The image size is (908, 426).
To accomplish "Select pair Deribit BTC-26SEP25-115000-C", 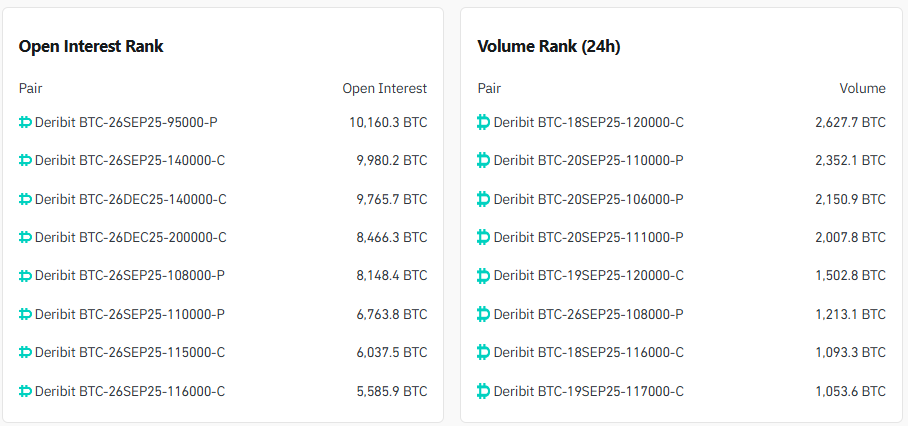I will click(130, 352).
